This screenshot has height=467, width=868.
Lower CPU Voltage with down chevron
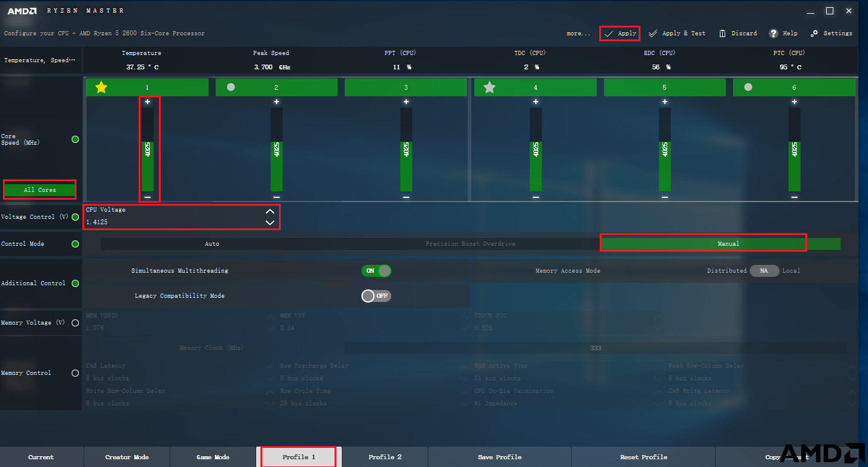(270, 222)
